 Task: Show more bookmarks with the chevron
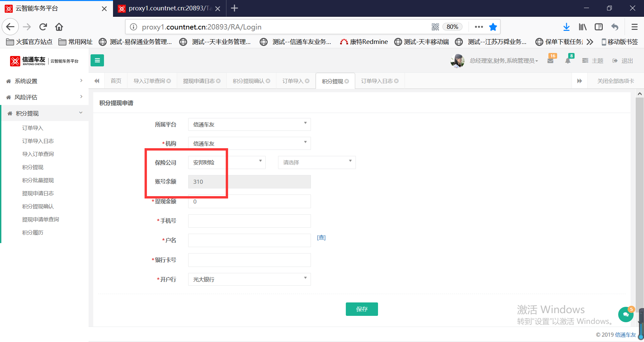tap(590, 42)
